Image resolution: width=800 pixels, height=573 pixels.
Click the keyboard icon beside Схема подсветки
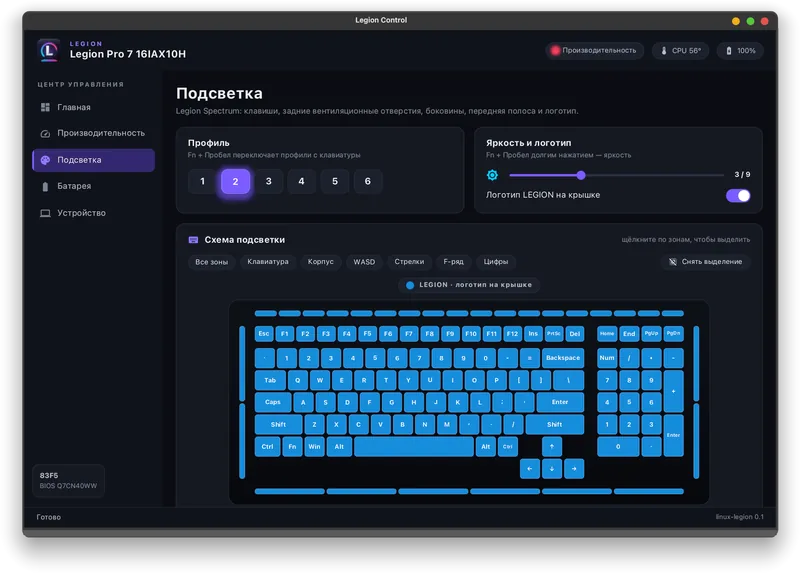(193, 240)
